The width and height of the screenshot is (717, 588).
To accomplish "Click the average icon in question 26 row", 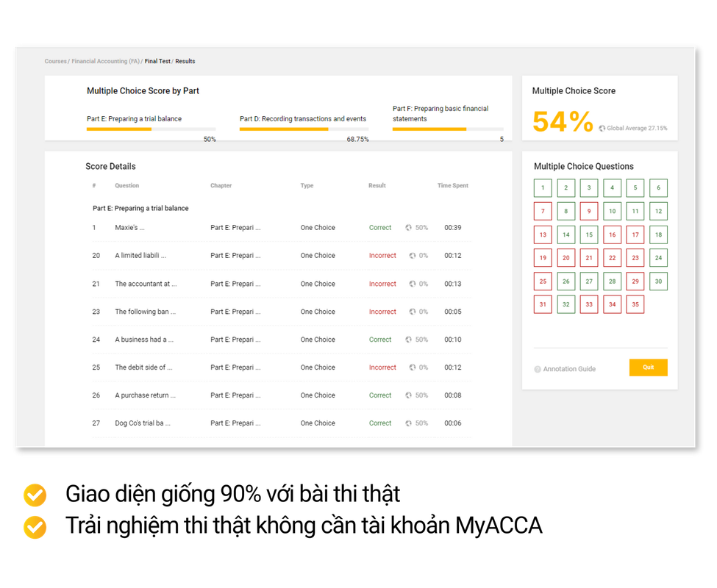I will [408, 395].
